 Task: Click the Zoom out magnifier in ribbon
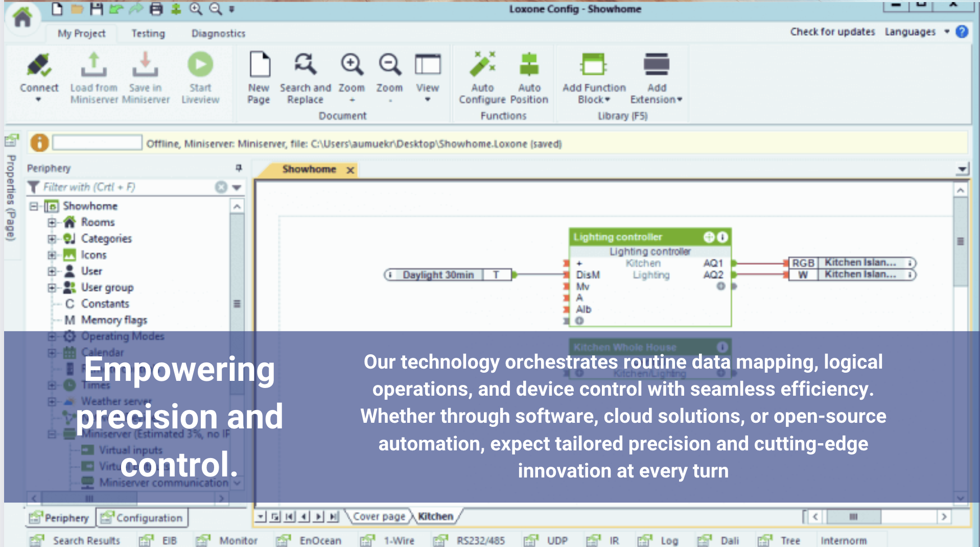pos(390,65)
